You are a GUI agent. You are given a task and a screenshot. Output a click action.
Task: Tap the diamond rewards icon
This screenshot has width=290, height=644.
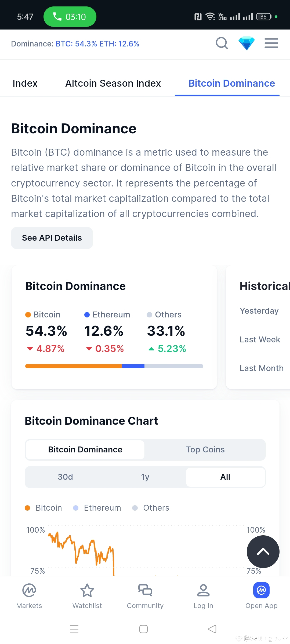point(246,43)
